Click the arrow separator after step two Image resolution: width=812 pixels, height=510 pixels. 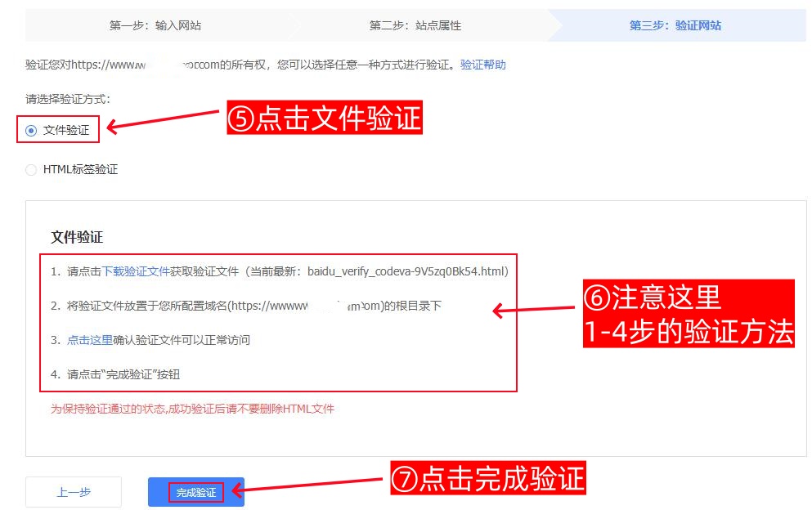[554, 25]
